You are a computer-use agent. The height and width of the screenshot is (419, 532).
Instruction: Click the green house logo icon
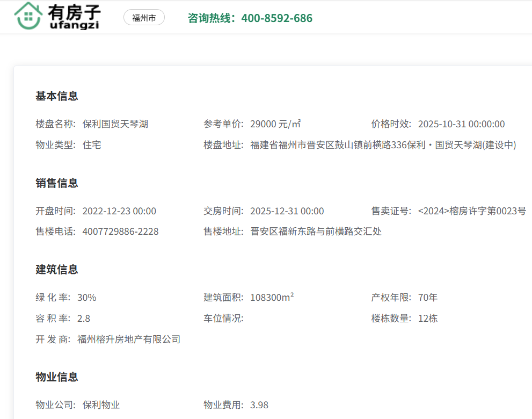[29, 16]
